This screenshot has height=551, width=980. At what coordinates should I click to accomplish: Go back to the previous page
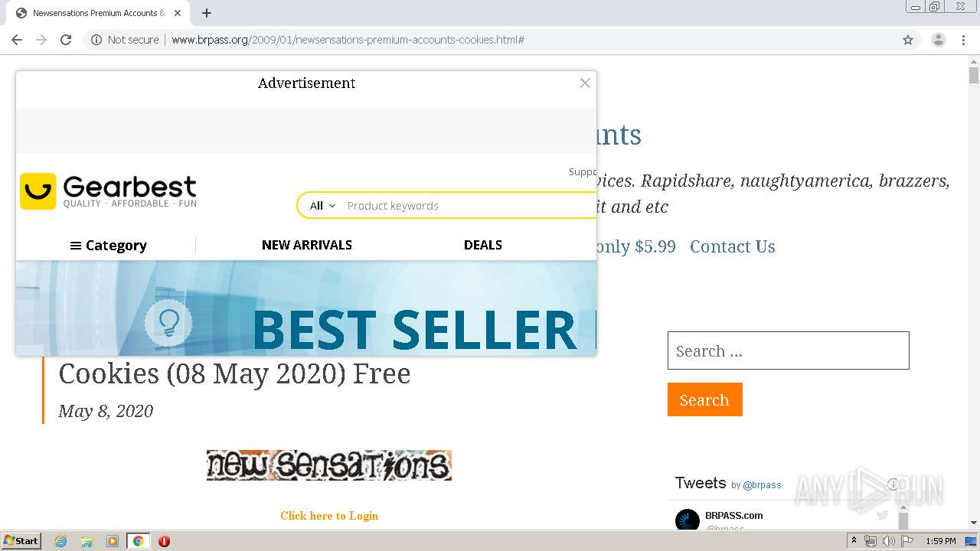pos(17,40)
